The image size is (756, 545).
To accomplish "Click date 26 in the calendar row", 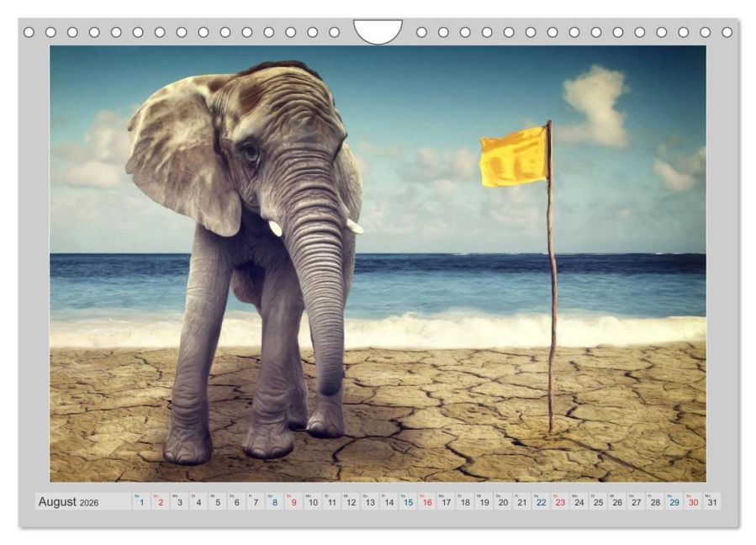I will point(617,502).
